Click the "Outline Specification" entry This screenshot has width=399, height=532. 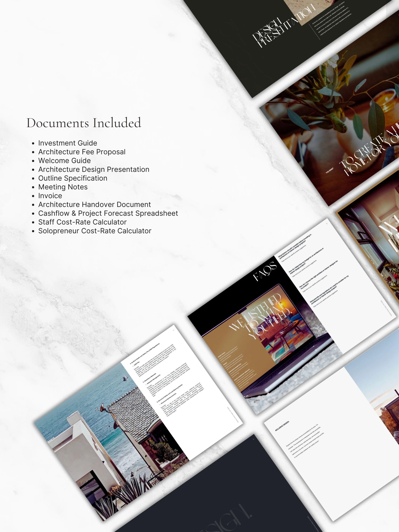[73, 178]
